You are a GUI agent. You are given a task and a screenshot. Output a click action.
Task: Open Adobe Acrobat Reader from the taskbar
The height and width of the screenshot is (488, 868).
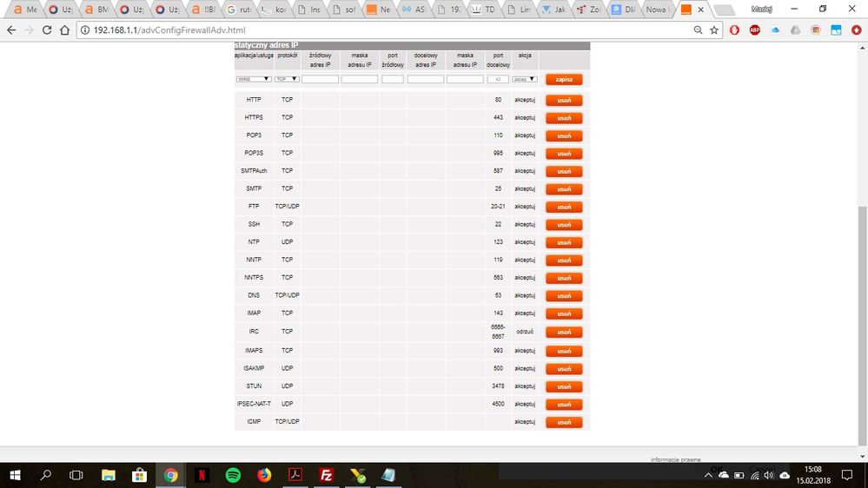295,475
